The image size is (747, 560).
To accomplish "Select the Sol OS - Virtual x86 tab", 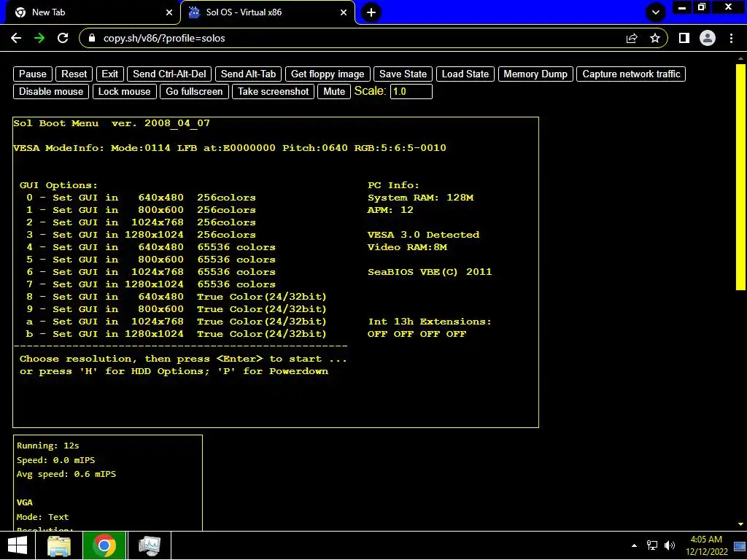I will (268, 12).
